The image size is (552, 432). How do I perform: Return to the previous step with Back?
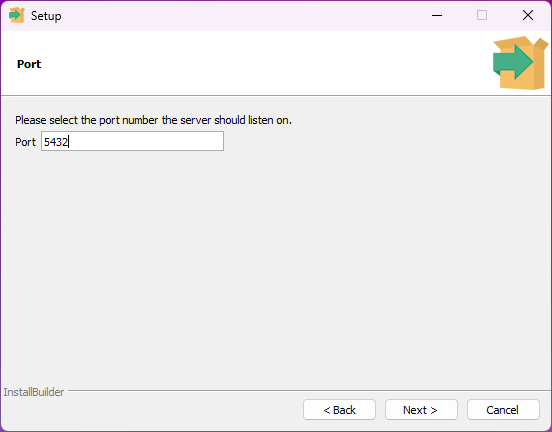pos(339,409)
